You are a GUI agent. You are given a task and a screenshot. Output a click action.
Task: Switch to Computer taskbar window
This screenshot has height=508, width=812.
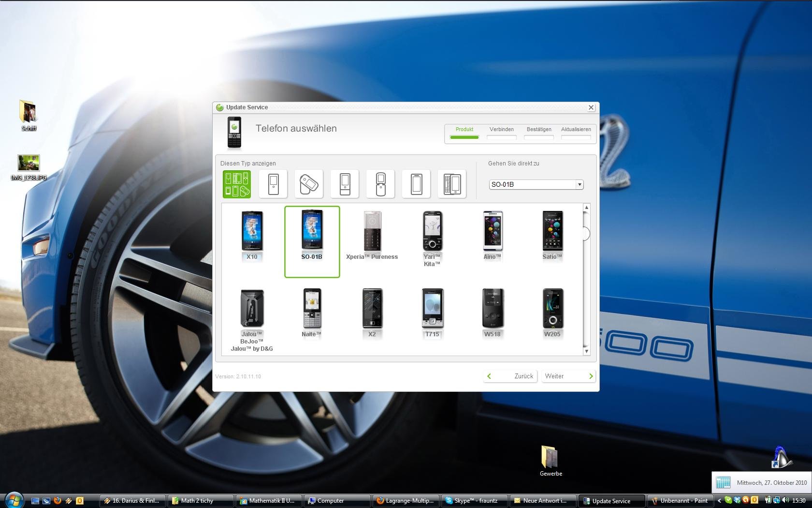click(338, 501)
